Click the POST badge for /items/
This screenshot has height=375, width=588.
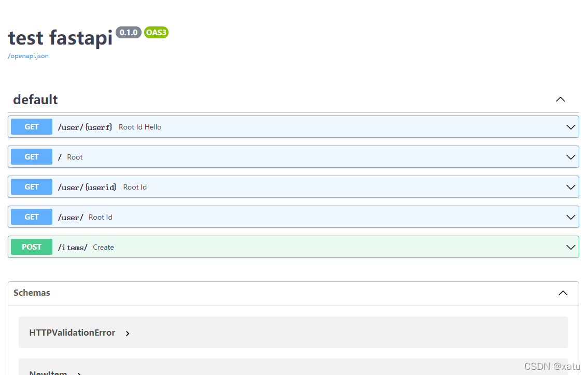32,247
